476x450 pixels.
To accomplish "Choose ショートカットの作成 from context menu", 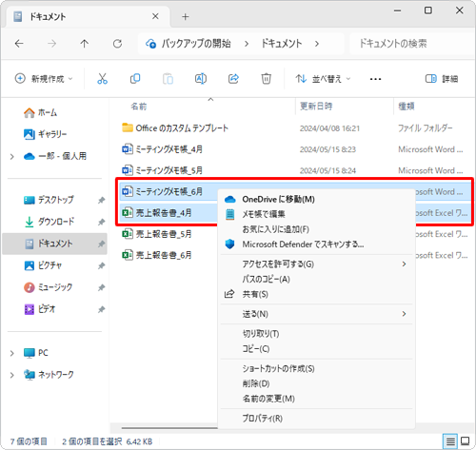I will click(x=316, y=368).
